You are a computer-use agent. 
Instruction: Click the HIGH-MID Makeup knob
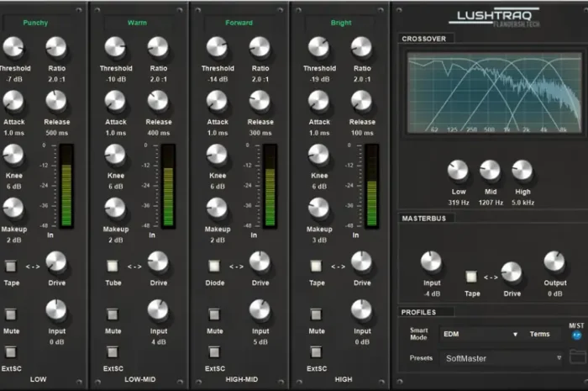point(217,208)
